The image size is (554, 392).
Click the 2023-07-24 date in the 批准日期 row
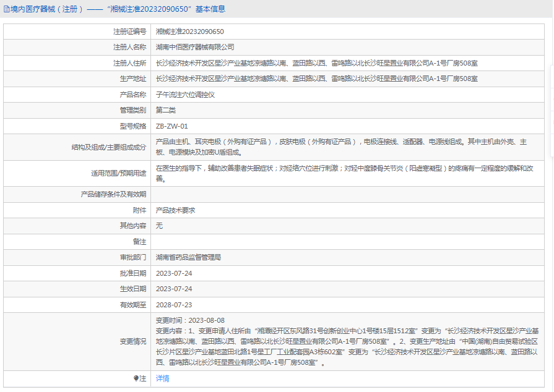coord(174,273)
